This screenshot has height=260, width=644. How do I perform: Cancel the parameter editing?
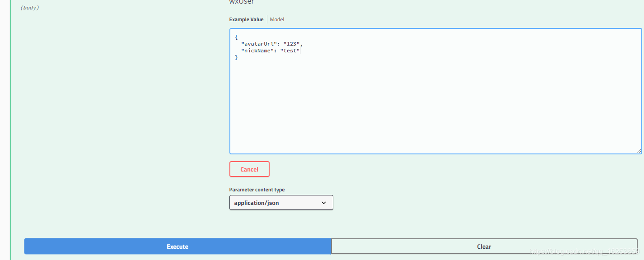pyautogui.click(x=249, y=169)
